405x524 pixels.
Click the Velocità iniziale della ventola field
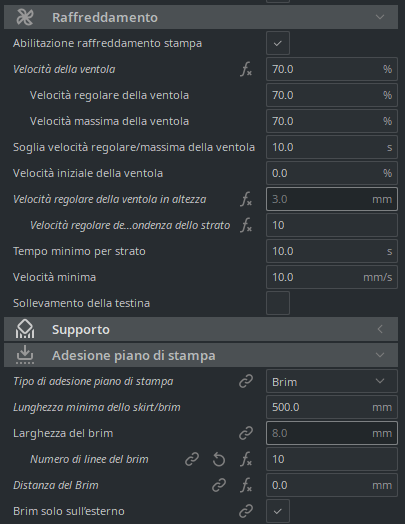tap(332, 173)
